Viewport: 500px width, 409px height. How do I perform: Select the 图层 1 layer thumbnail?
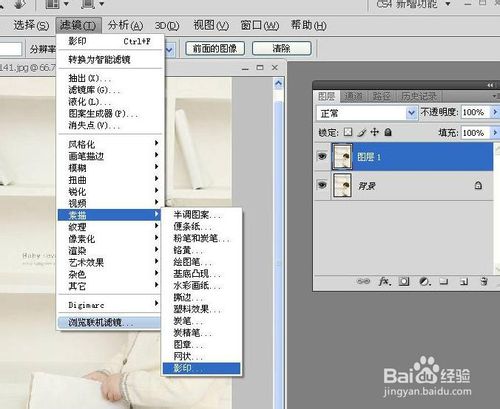pyautogui.click(x=342, y=156)
